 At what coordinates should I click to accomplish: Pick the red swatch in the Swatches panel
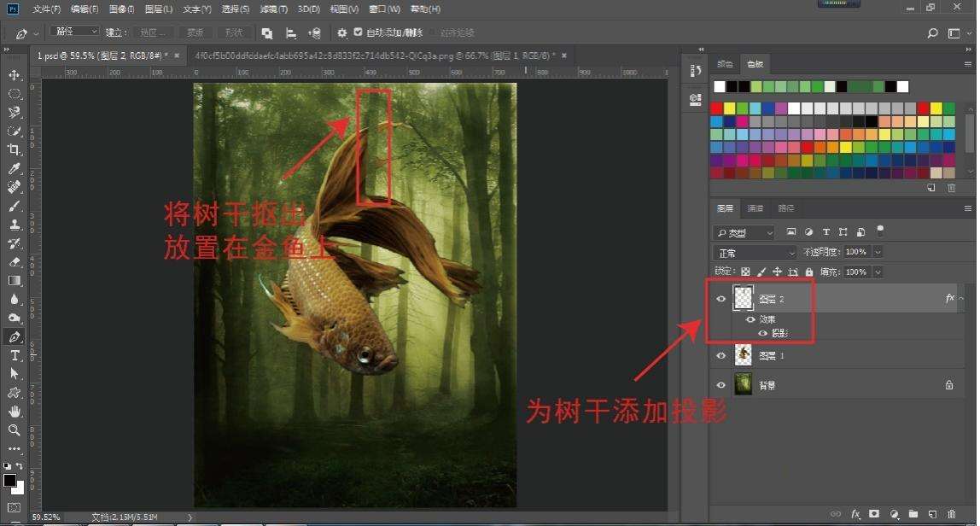pyautogui.click(x=716, y=108)
